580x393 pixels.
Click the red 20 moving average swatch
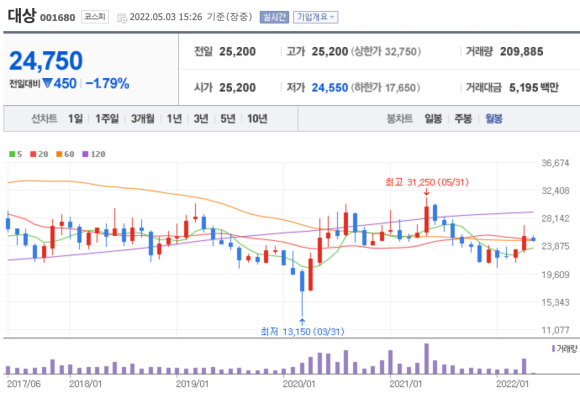33,154
